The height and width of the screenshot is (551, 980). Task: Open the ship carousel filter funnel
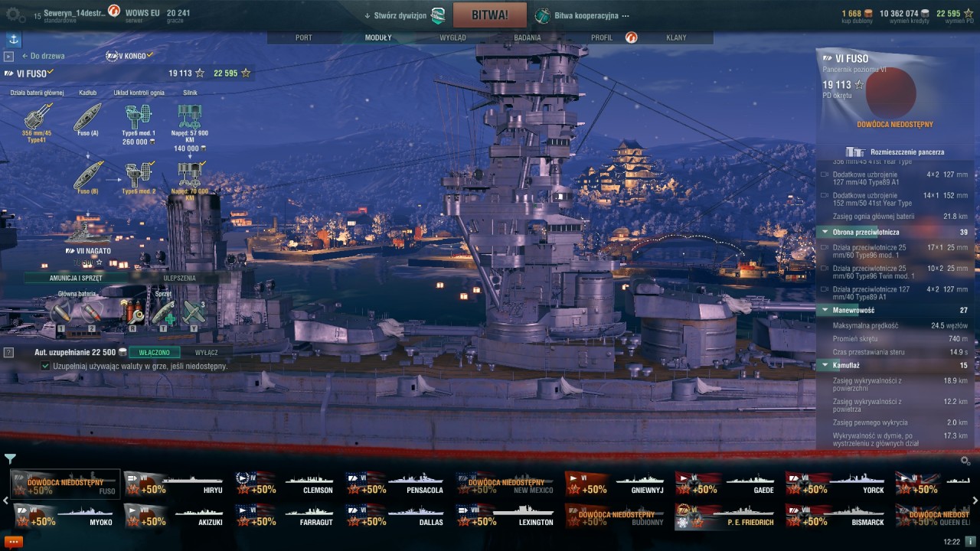pyautogui.click(x=10, y=459)
